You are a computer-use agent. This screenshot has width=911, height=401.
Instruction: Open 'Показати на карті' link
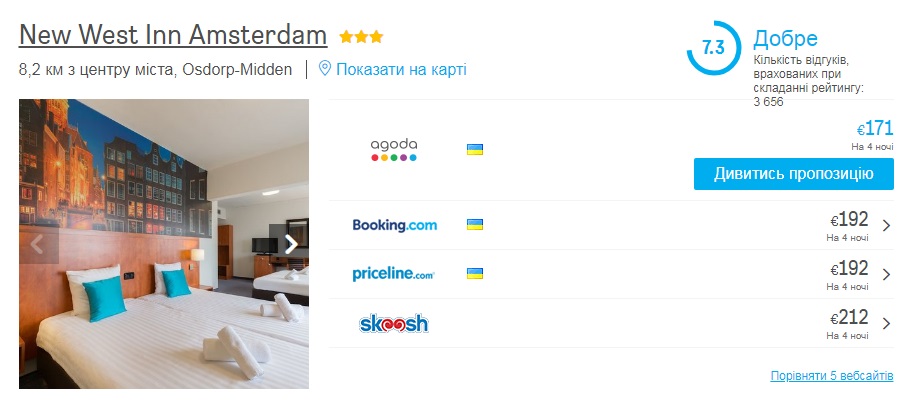[x=401, y=70]
